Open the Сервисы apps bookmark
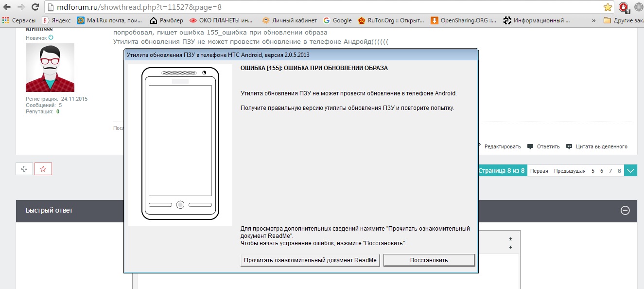The image size is (644, 289). (19, 20)
